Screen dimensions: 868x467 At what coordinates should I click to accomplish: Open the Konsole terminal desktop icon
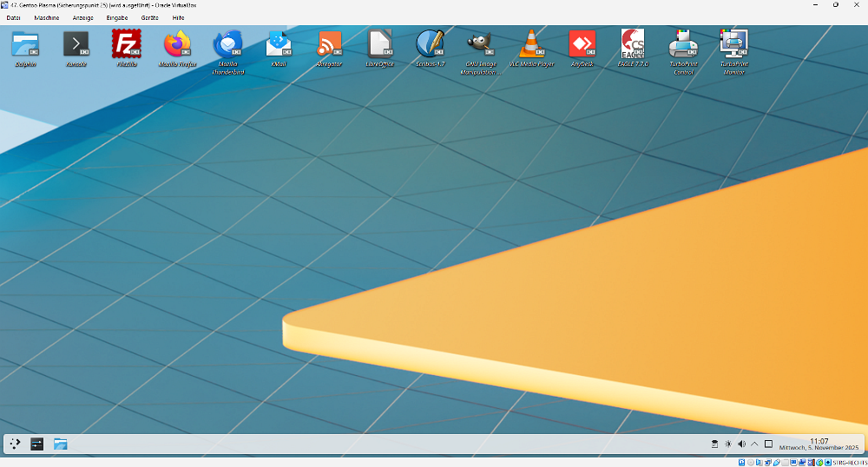pyautogui.click(x=76, y=44)
